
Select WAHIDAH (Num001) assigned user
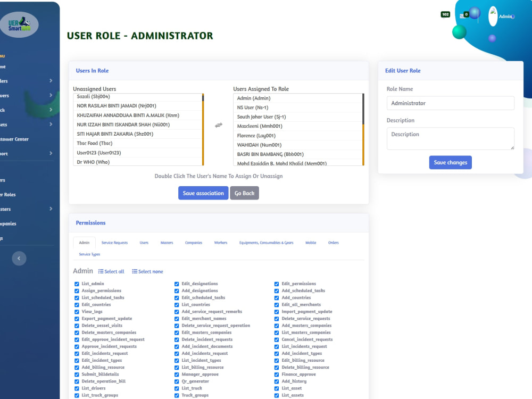point(297,145)
